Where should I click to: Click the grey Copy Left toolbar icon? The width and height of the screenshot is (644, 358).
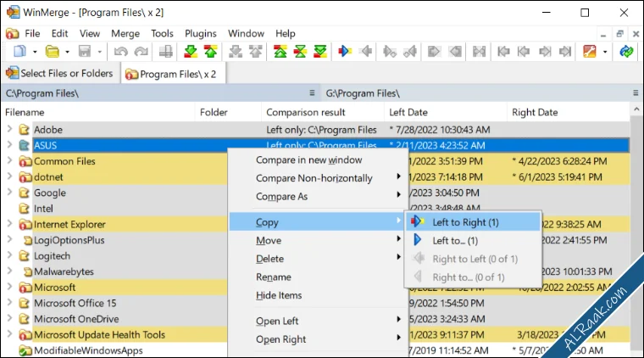point(365,52)
